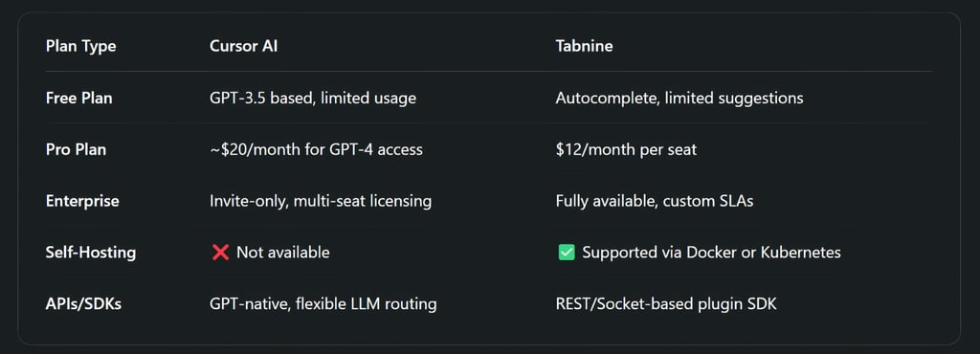Select the Cursor AI column header
This screenshot has height=354, width=980.
coord(243,47)
